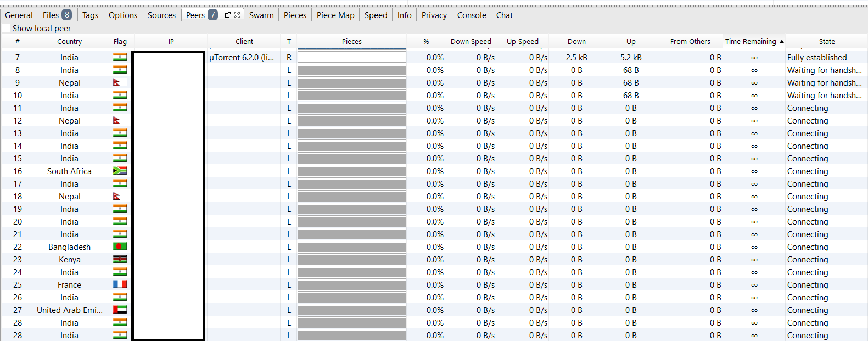The width and height of the screenshot is (868, 341).
Task: Click the South Africa flag icon
Action: click(x=120, y=171)
